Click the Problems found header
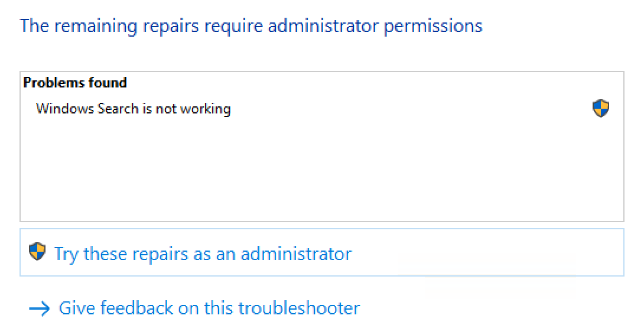 click(75, 83)
